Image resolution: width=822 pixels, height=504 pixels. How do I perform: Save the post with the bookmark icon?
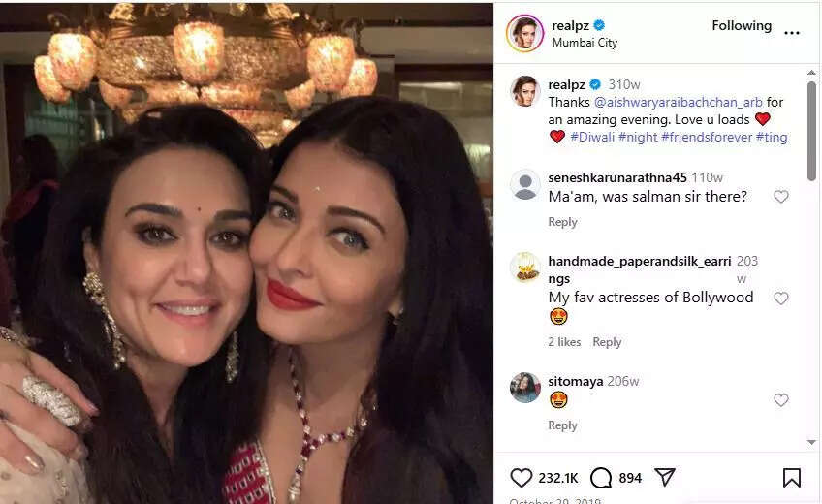click(792, 477)
